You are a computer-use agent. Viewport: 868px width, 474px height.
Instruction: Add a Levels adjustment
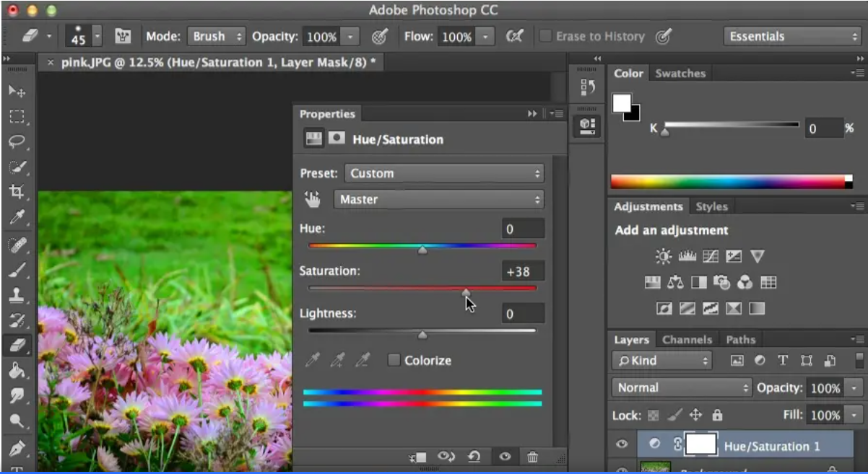click(687, 256)
